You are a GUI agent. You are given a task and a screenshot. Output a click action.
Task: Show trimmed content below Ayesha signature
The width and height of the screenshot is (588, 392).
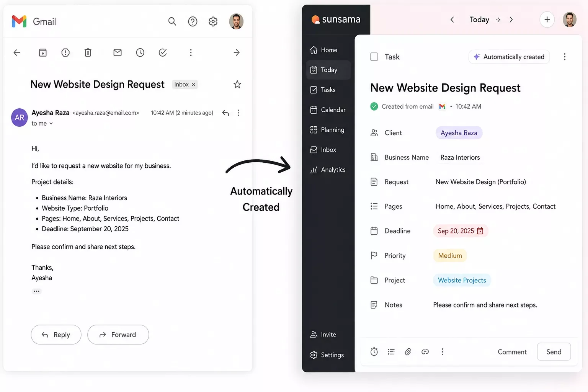tap(37, 291)
